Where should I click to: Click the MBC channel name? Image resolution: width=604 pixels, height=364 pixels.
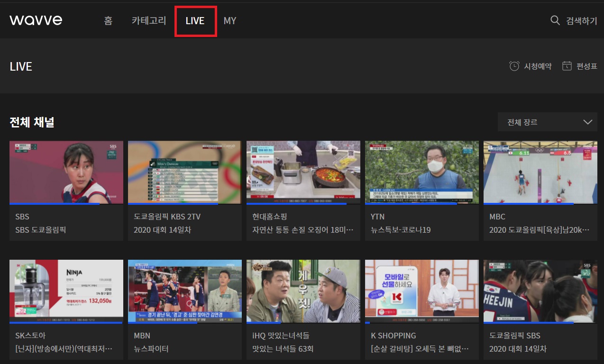pos(497,217)
